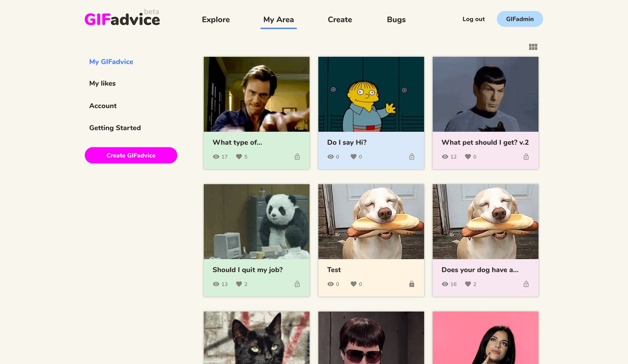Open the Bugs navigation item

pyautogui.click(x=396, y=19)
